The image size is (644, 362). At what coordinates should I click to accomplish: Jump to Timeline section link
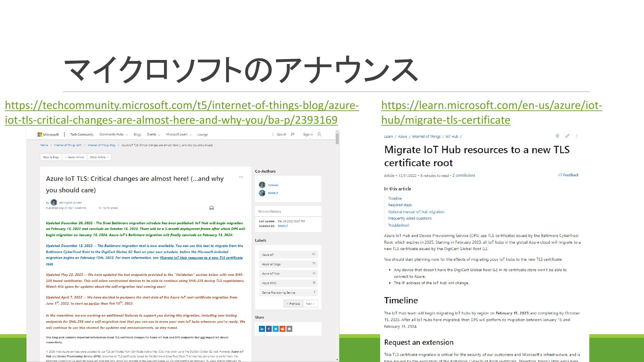(395, 198)
